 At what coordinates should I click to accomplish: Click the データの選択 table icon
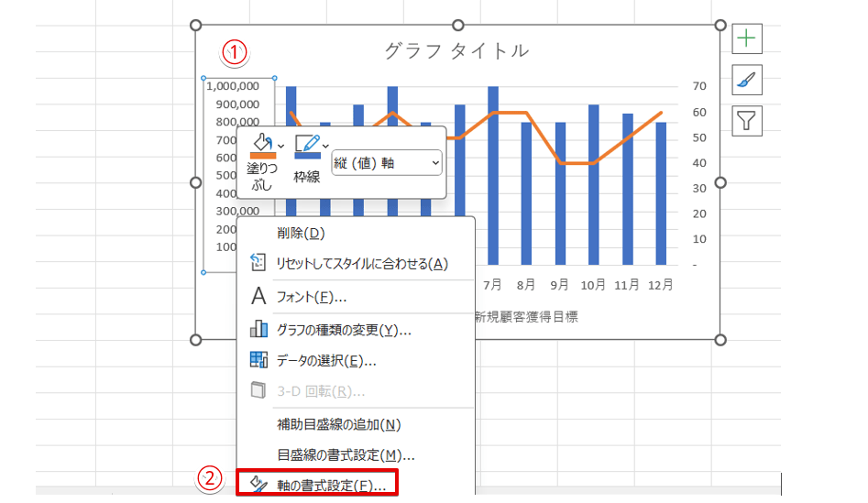(x=258, y=360)
